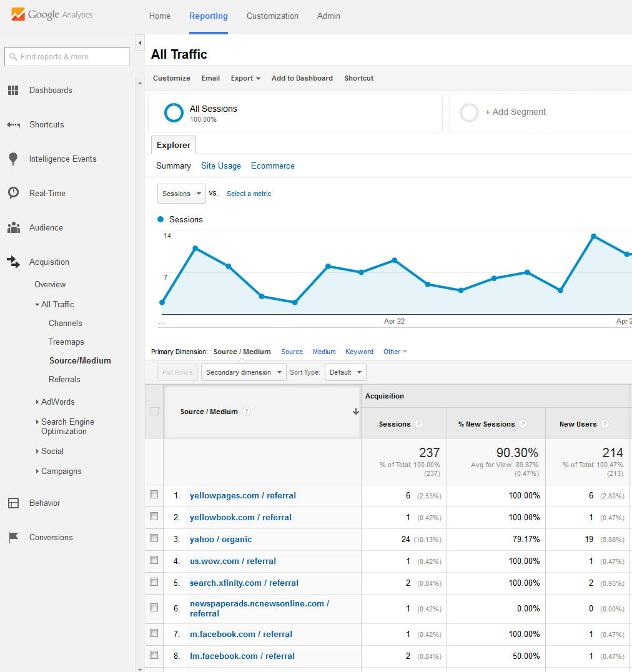Click the sort arrow in Source / Medium column

pos(355,412)
